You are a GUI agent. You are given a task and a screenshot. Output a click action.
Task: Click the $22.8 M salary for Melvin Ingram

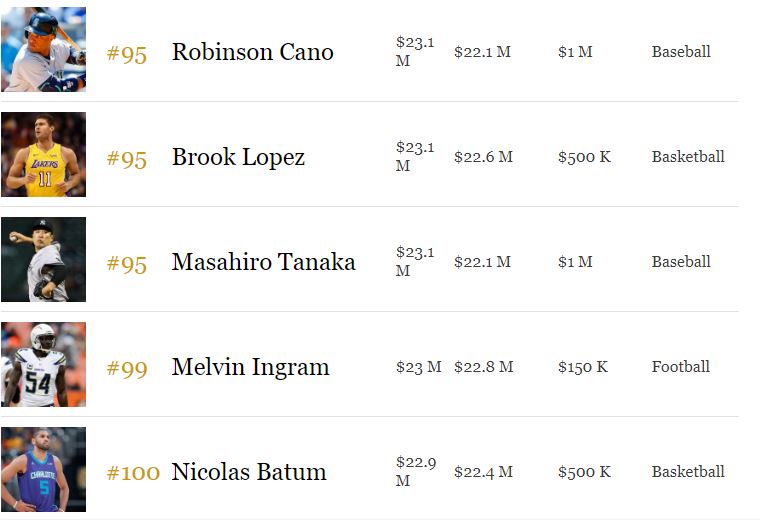[x=484, y=367]
